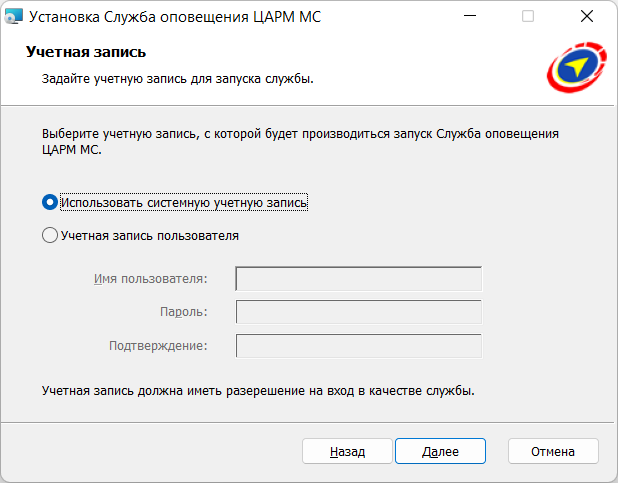
Task: Click the 'Имя пользователя:' label
Action: tap(151, 279)
